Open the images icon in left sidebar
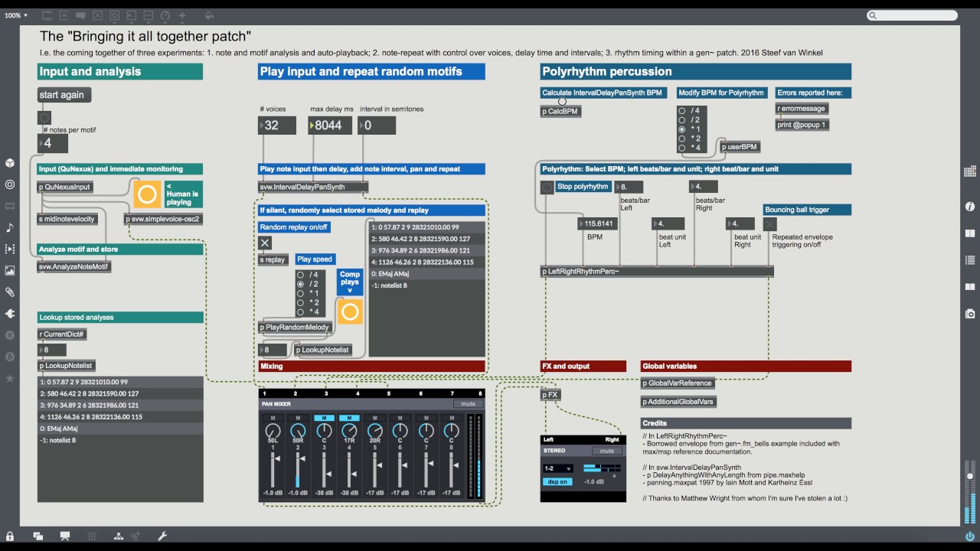 click(10, 270)
